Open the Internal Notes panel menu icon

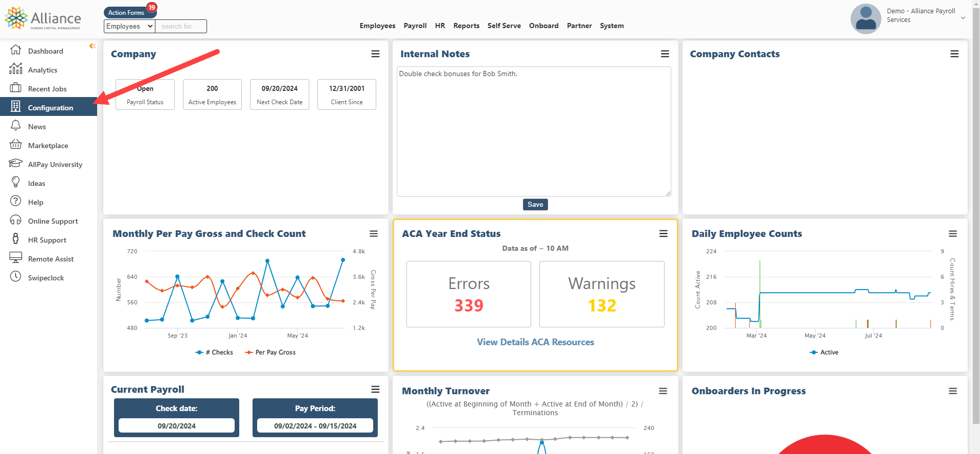coord(665,54)
